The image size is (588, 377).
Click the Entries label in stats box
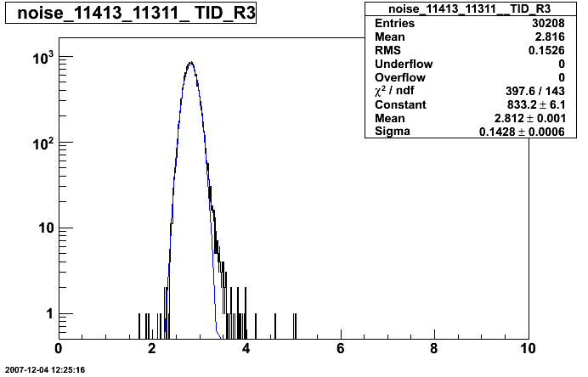[x=394, y=23]
